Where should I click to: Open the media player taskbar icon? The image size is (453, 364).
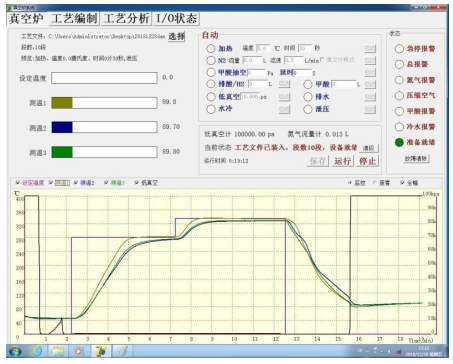click(x=79, y=351)
